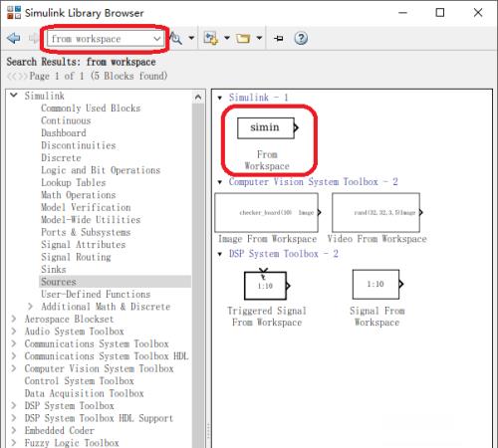Open the folder dropdown arrow

coord(260,38)
